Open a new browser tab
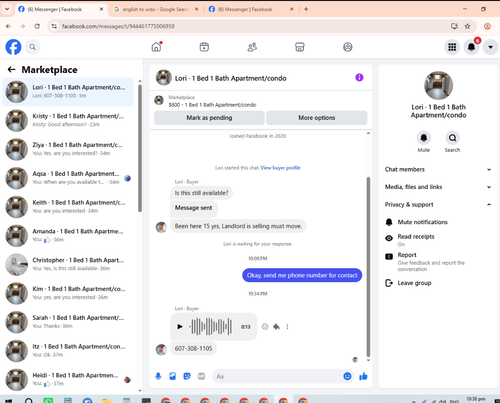 pyautogui.click(x=306, y=9)
